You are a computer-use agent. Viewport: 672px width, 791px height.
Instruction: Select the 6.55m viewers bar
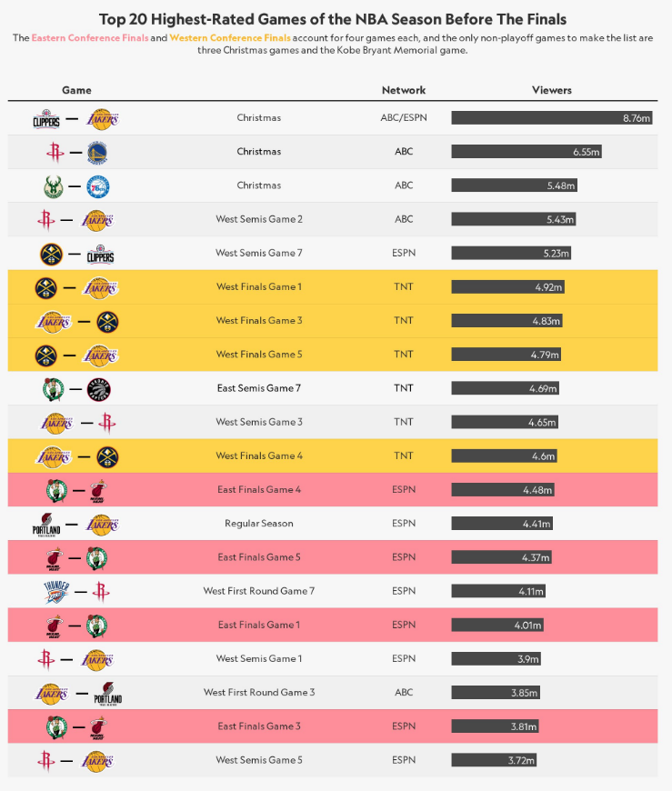click(527, 152)
